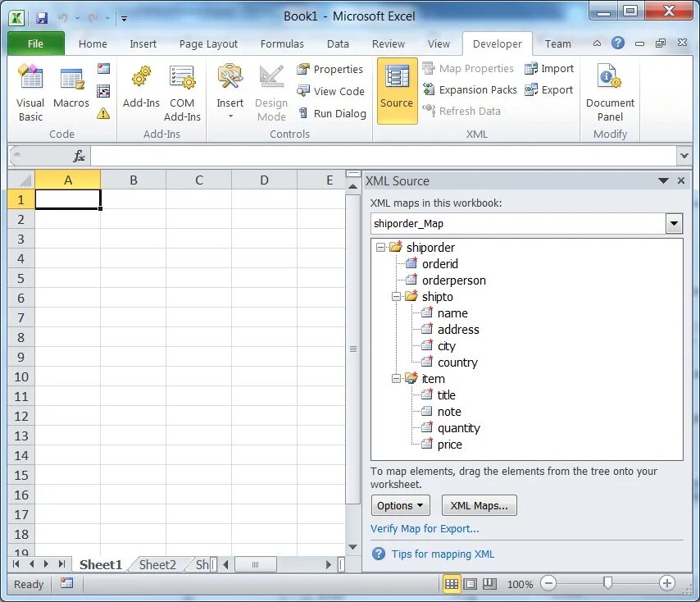
Task: Click Run Dialog
Action: click(332, 113)
